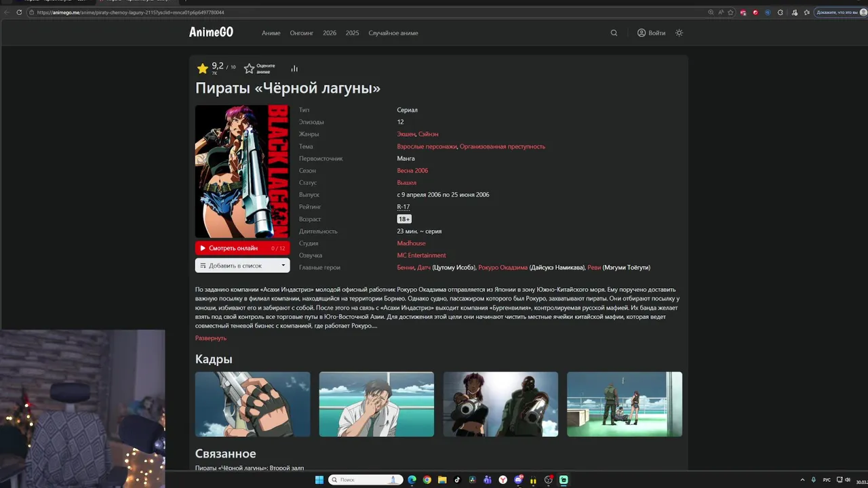Open the Взрослые персонажи theme link
This screenshot has width=868, height=488.
point(427,146)
